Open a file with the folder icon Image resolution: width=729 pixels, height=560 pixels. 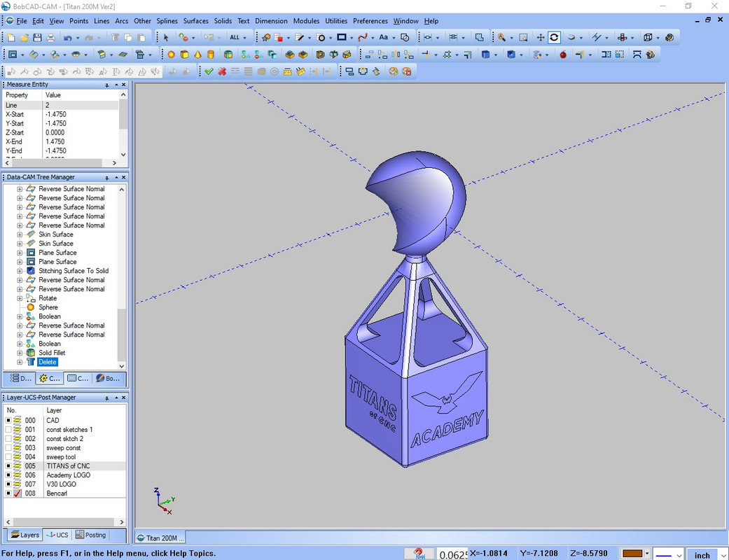(x=25, y=38)
